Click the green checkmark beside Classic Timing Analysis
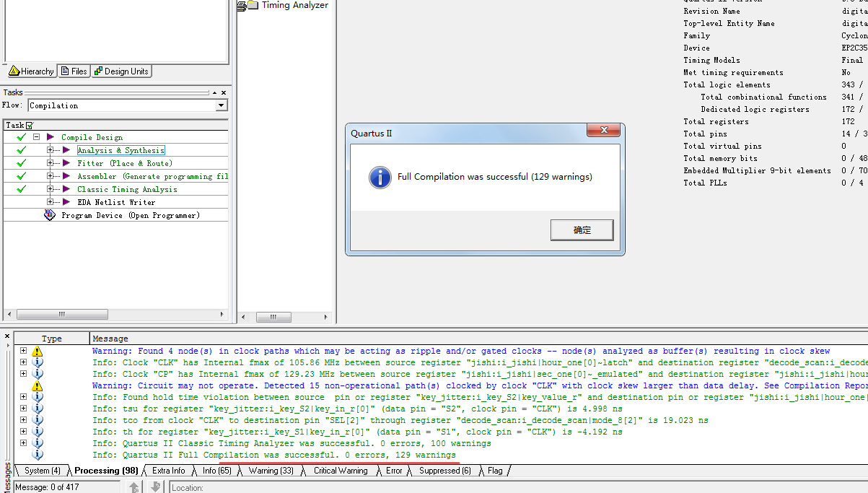Viewport: 868px width, 493px height. pos(22,189)
